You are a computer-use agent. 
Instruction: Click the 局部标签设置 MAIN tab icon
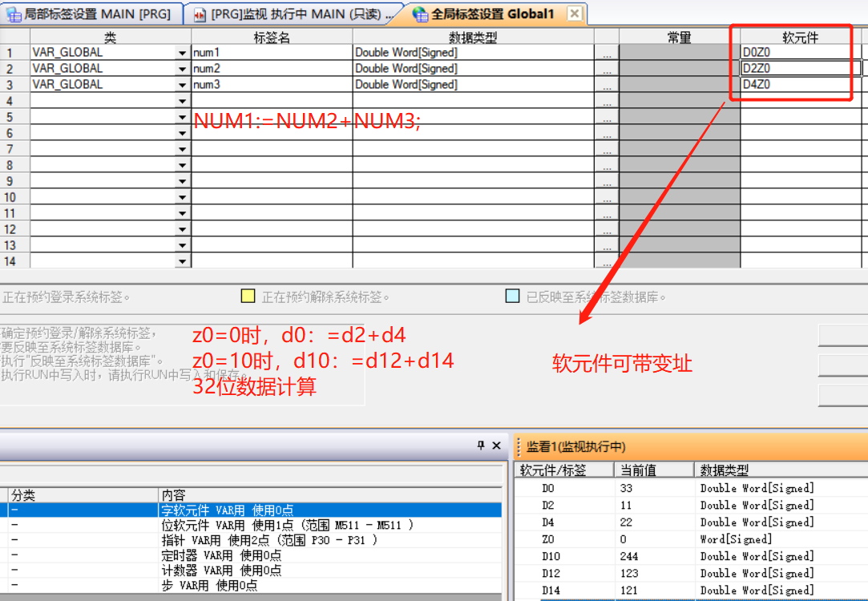click(14, 14)
